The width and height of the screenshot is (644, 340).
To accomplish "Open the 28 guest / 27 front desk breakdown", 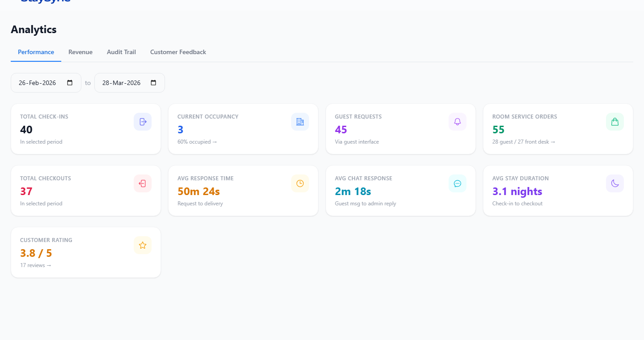I will (x=523, y=141).
